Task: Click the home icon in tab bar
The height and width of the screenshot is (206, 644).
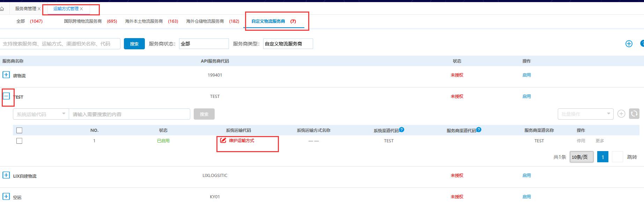Action: pyautogui.click(x=2, y=9)
